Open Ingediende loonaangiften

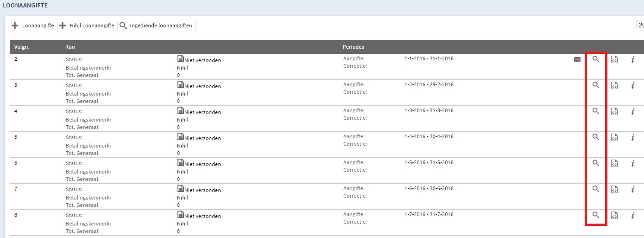point(156,26)
